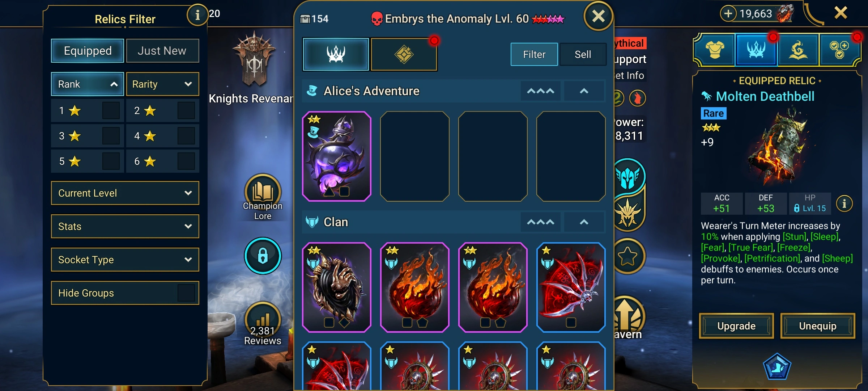Open Champion Lore book icon
The height and width of the screenshot is (391, 868).
[263, 192]
